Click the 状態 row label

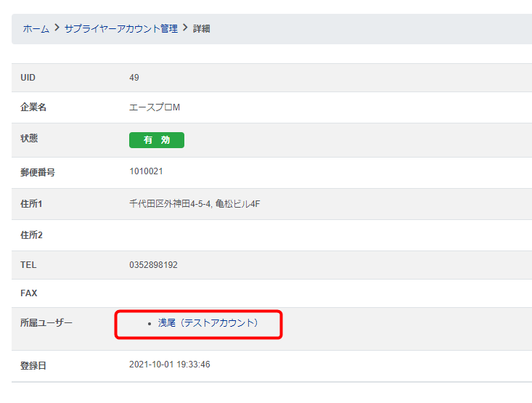(x=29, y=139)
